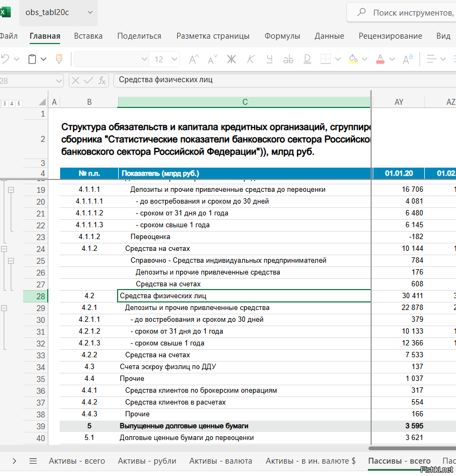Screen dimensions: 456x476
Task: Click the Undo arrow icon
Action: 5,59
